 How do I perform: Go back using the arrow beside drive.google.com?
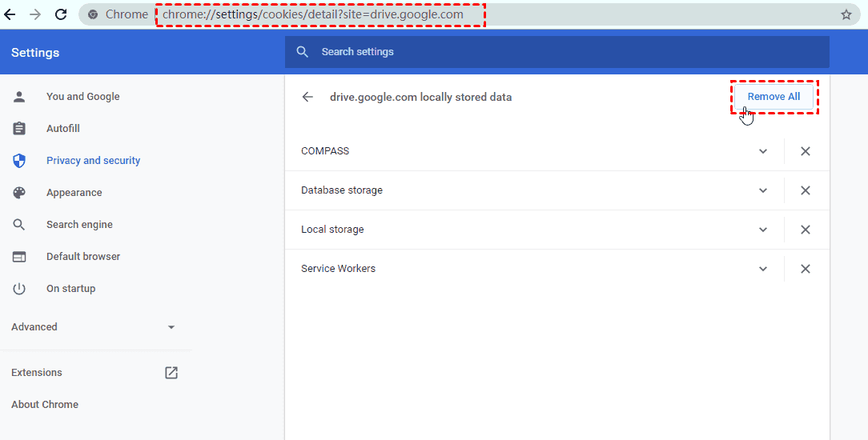point(307,97)
